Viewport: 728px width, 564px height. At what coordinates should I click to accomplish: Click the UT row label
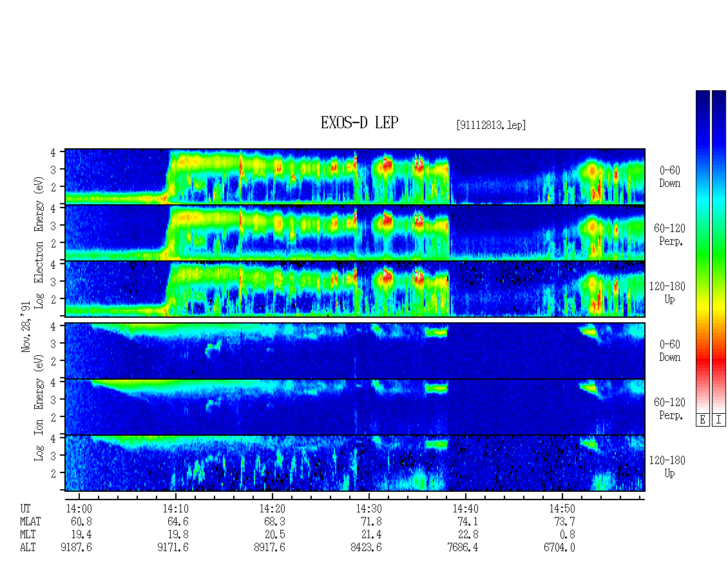[25, 509]
